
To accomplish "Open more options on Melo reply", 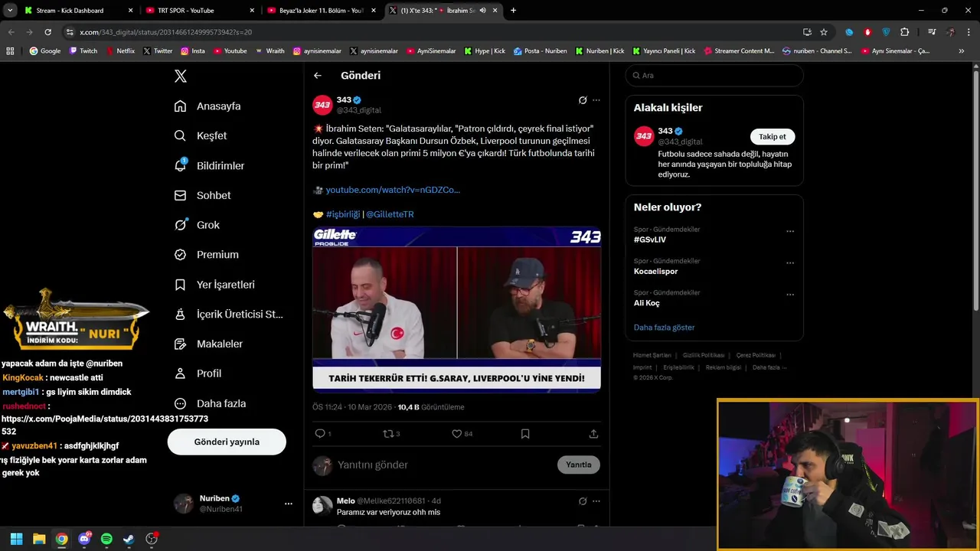I will pyautogui.click(x=596, y=501).
